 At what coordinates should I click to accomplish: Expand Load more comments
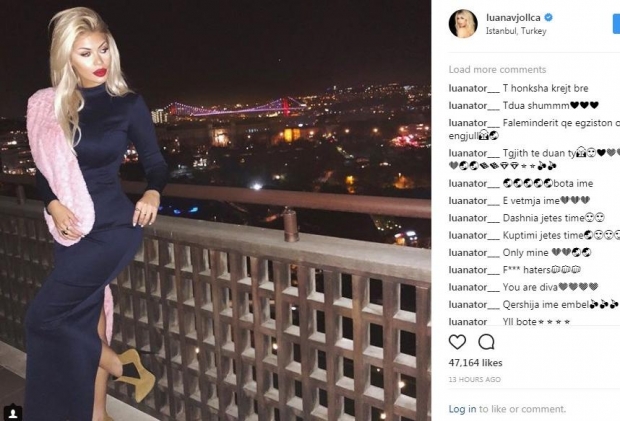click(x=497, y=70)
